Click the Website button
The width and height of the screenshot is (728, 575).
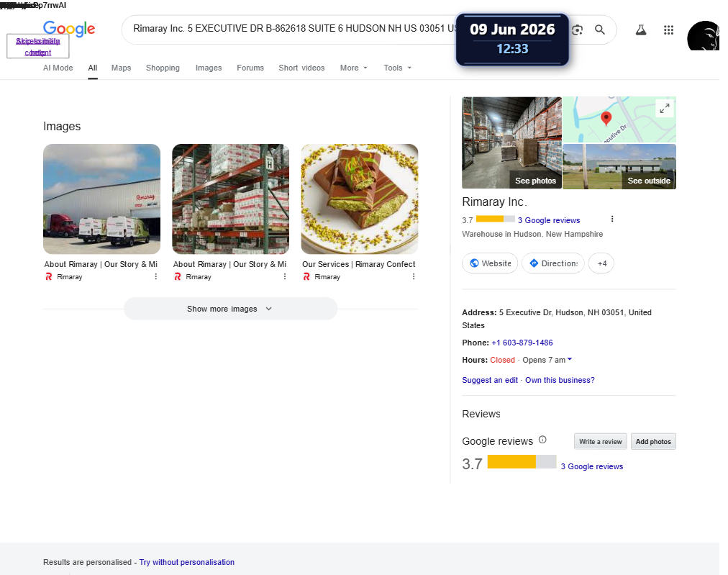click(490, 263)
